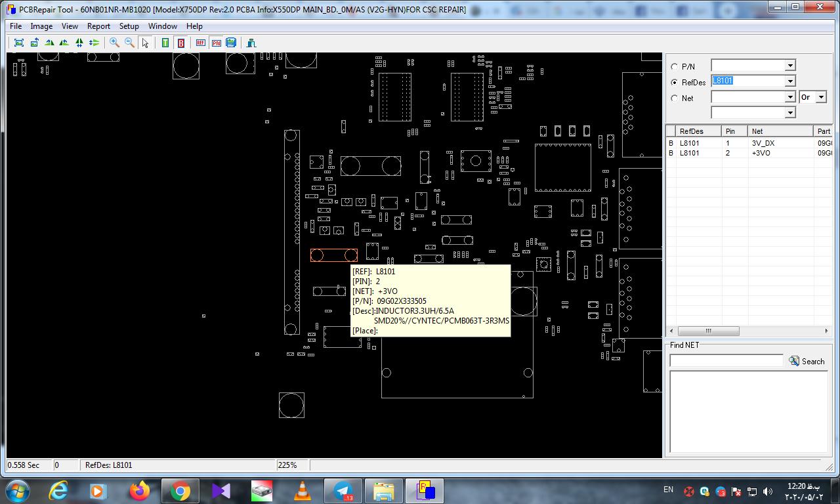This screenshot has height=504, width=840.
Task: Click the rotate image toolbar icon
Action: (34, 43)
